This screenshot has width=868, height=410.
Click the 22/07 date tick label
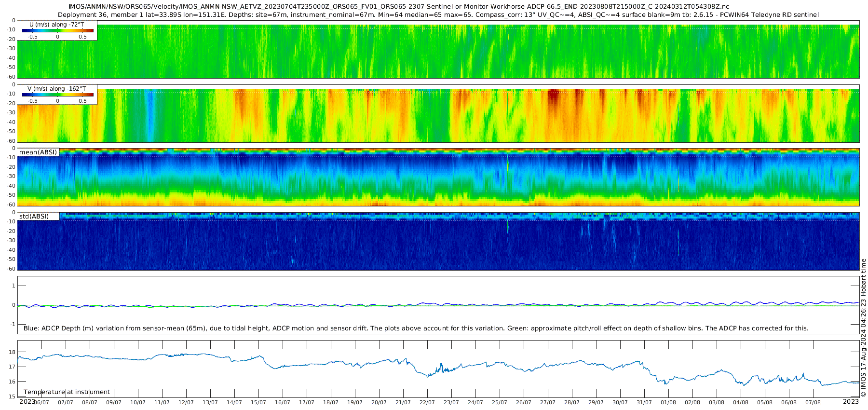click(427, 402)
